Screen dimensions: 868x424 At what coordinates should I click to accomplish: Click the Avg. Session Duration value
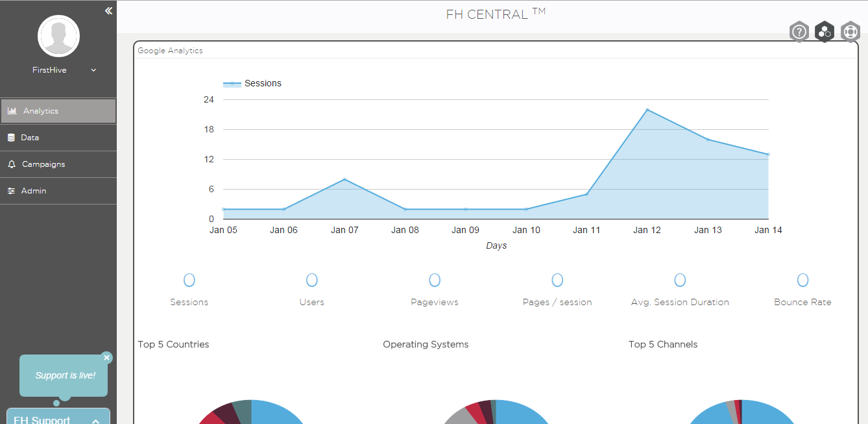[680, 280]
